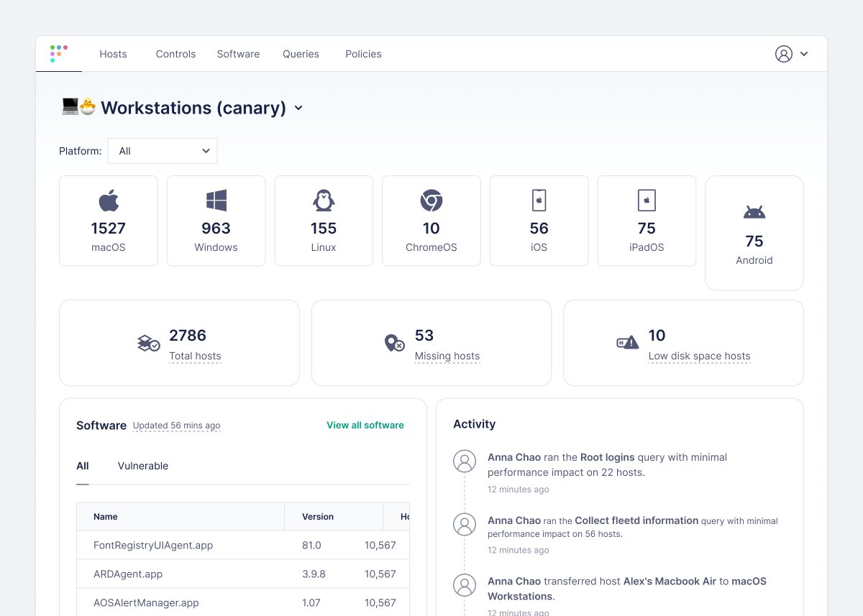Select the FontRegistryUIAgent.app row
The height and width of the screenshot is (616, 863).
pyautogui.click(x=243, y=546)
